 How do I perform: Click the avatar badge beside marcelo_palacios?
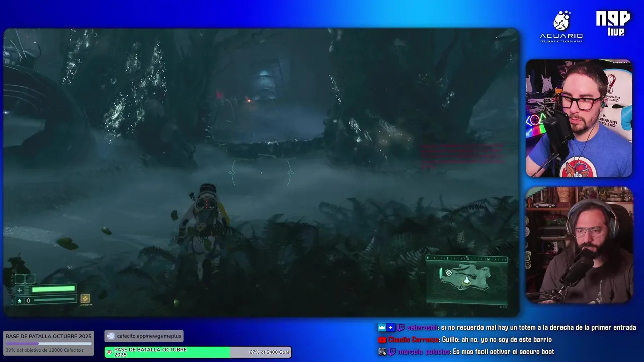click(x=382, y=352)
